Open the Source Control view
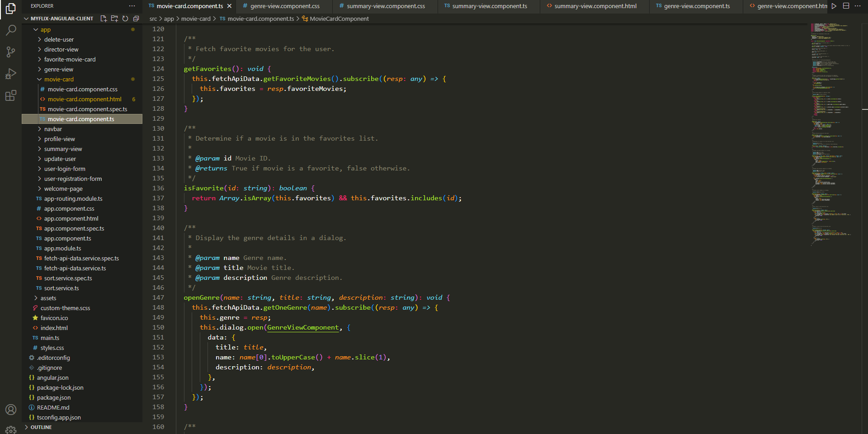This screenshot has width=868, height=434. click(x=11, y=52)
